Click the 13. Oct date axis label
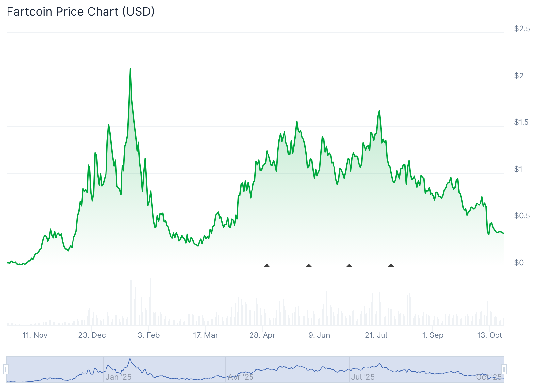The image size is (537, 392). 489,335
